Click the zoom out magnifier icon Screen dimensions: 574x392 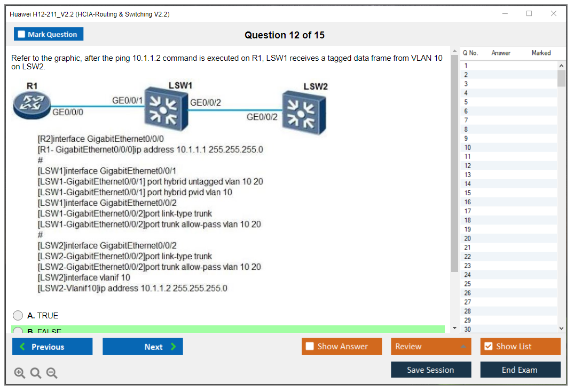(52, 373)
